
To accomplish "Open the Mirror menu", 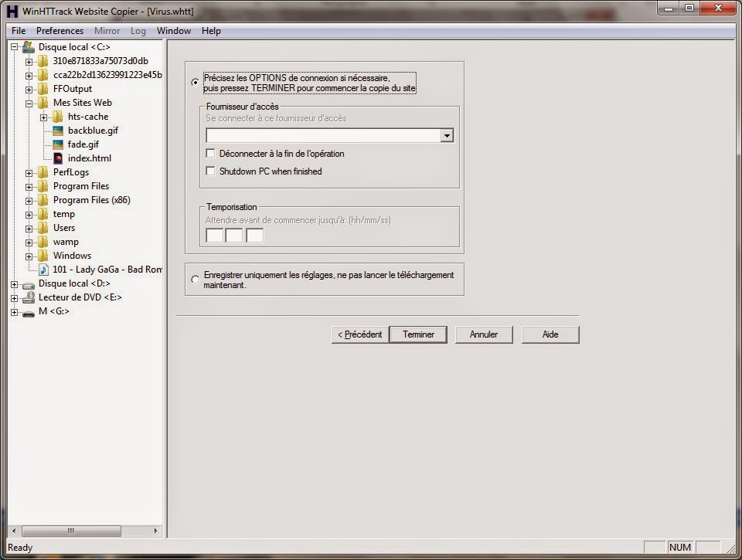I will (x=107, y=31).
